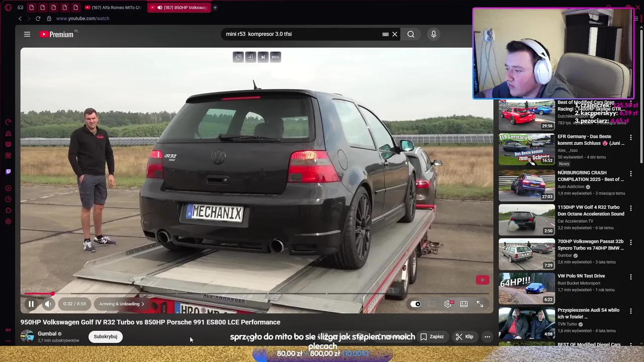Image resolution: width=644 pixels, height=362 pixels.
Task: Run search with magnifier button
Action: pos(411,34)
